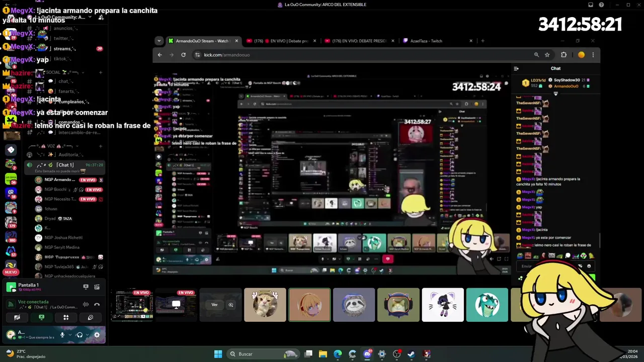Open Steam from the Windows taskbar

point(411,354)
